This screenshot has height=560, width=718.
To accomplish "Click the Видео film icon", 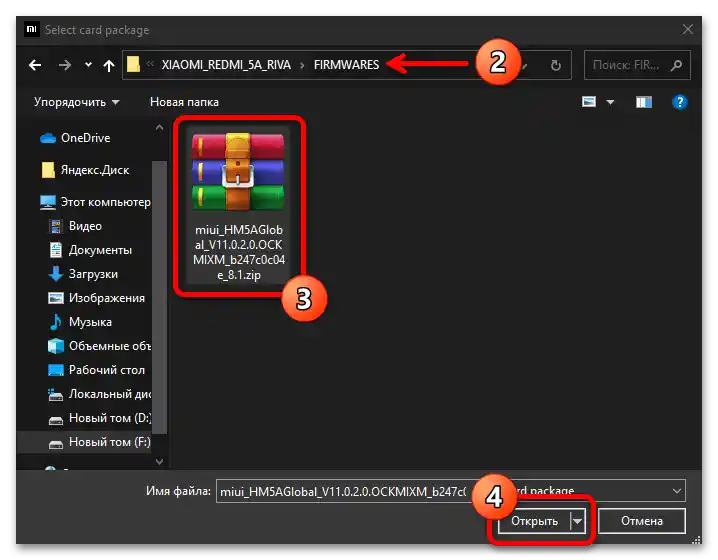I will tap(56, 226).
